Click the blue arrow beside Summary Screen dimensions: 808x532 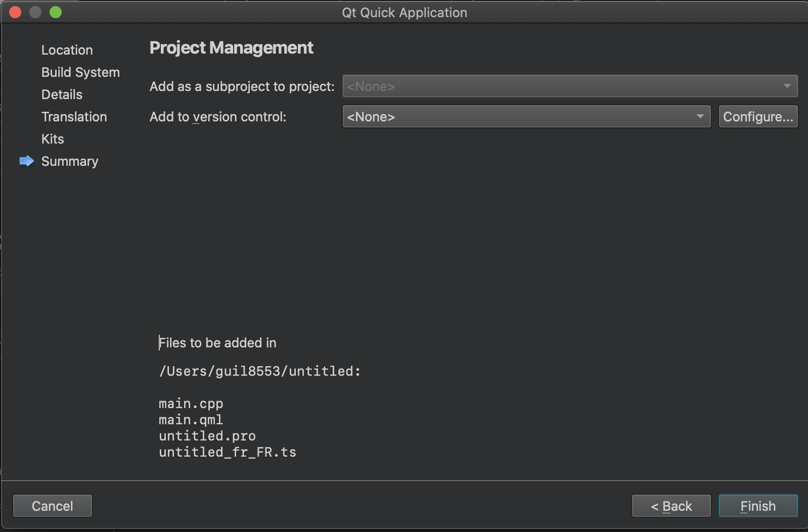(26, 161)
